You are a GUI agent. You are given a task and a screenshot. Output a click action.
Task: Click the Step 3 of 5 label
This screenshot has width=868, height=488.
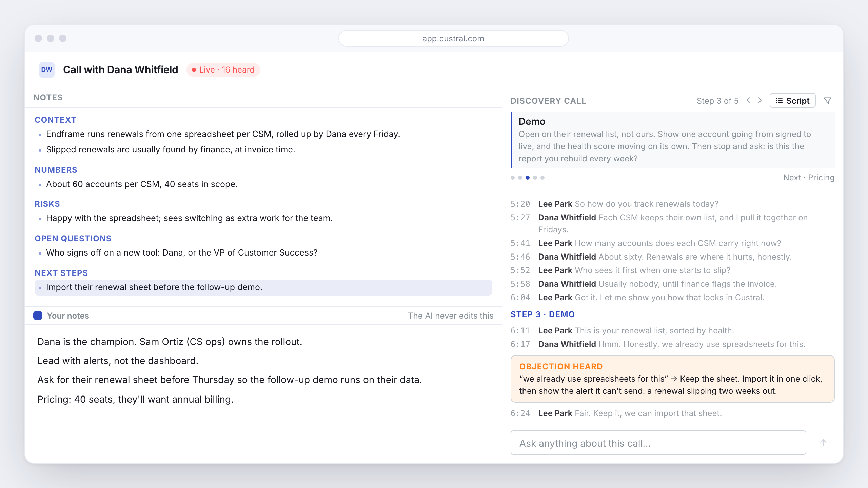click(717, 101)
